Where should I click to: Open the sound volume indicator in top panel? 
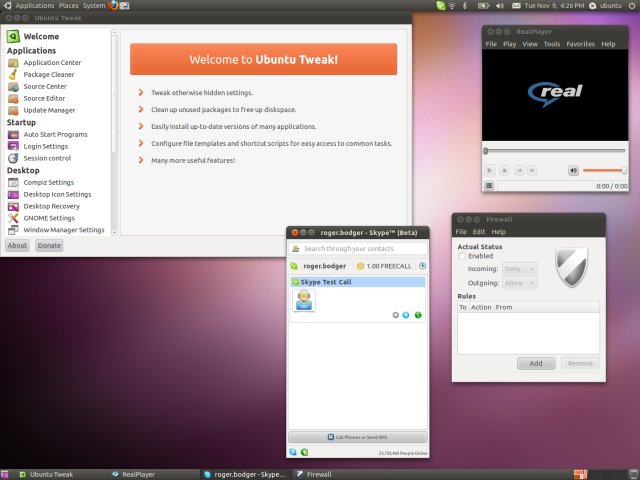tap(500, 6)
